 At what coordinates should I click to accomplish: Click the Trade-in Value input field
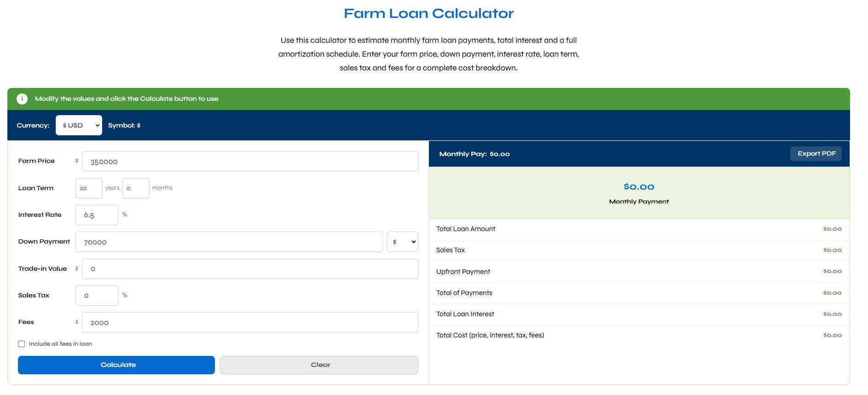click(250, 269)
